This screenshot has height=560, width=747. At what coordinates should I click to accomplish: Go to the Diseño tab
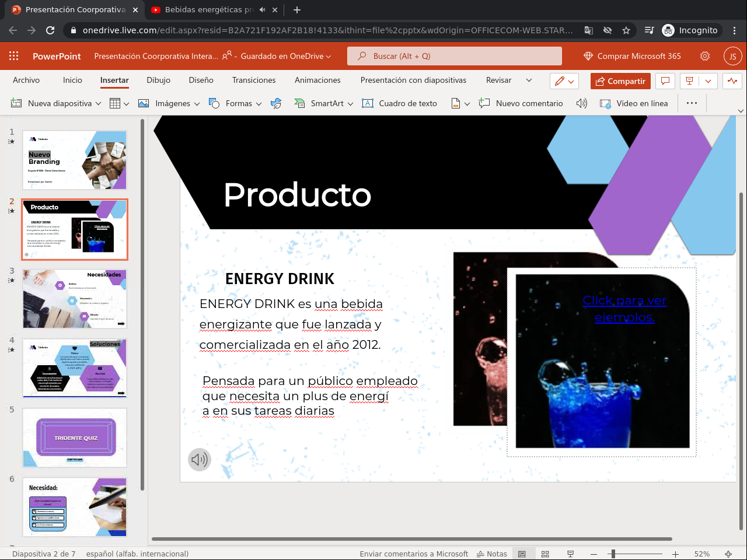(x=201, y=80)
